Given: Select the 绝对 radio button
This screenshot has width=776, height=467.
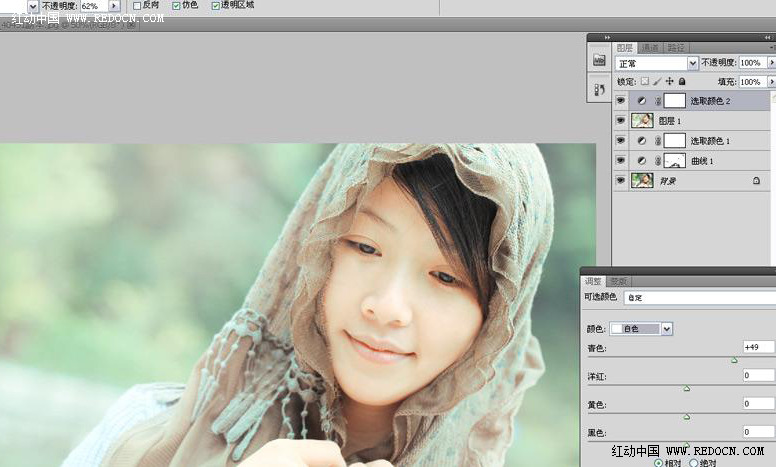Looking at the screenshot, I should pyautogui.click(x=693, y=463).
